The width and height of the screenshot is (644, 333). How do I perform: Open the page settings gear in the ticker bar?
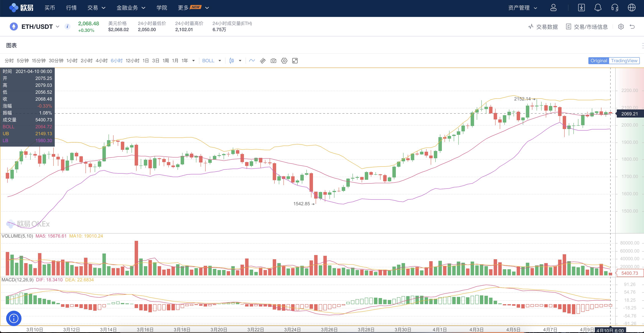[x=621, y=27]
